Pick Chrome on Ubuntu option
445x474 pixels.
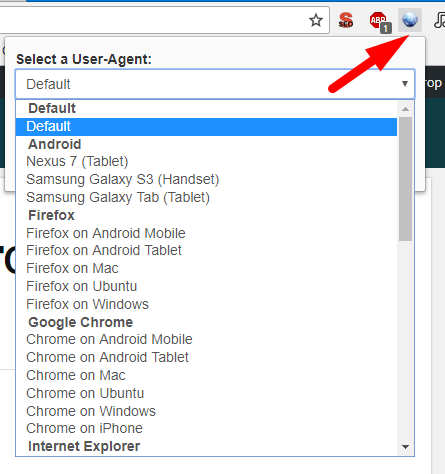coord(206,394)
